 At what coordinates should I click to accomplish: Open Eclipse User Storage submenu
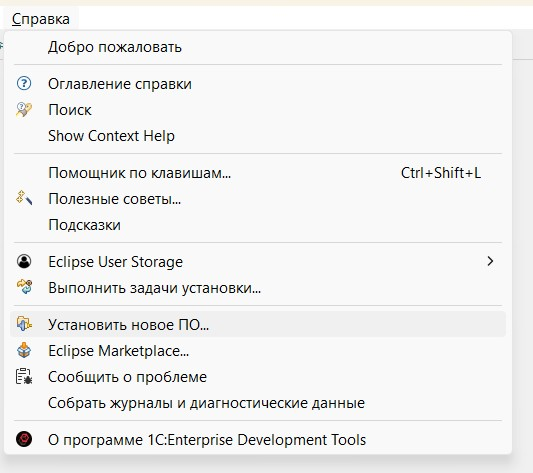click(258, 262)
